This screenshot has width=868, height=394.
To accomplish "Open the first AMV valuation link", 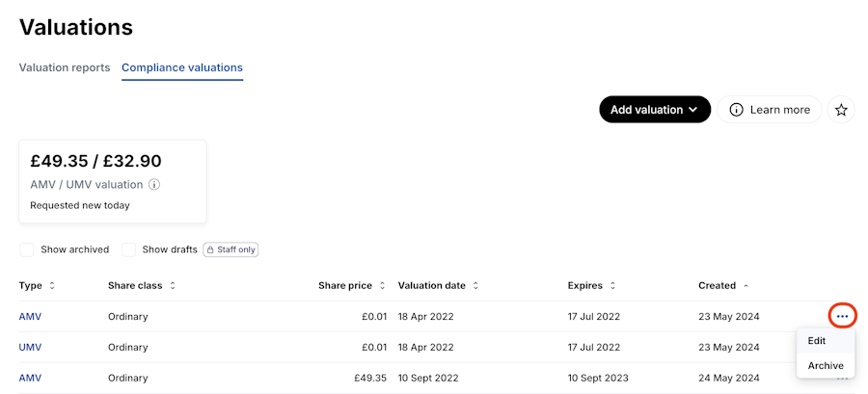I will 30,316.
